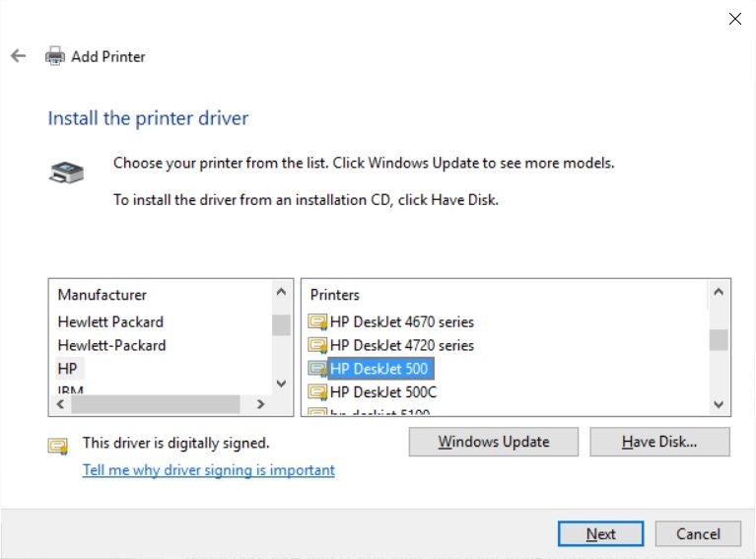Click the Add Printer title icon
This screenshot has width=756, height=559.
55,56
